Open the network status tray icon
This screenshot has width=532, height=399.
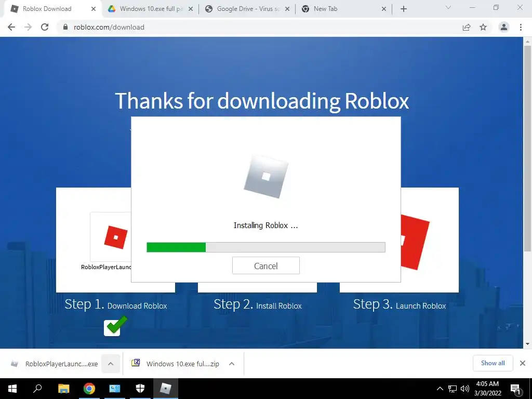453,389
